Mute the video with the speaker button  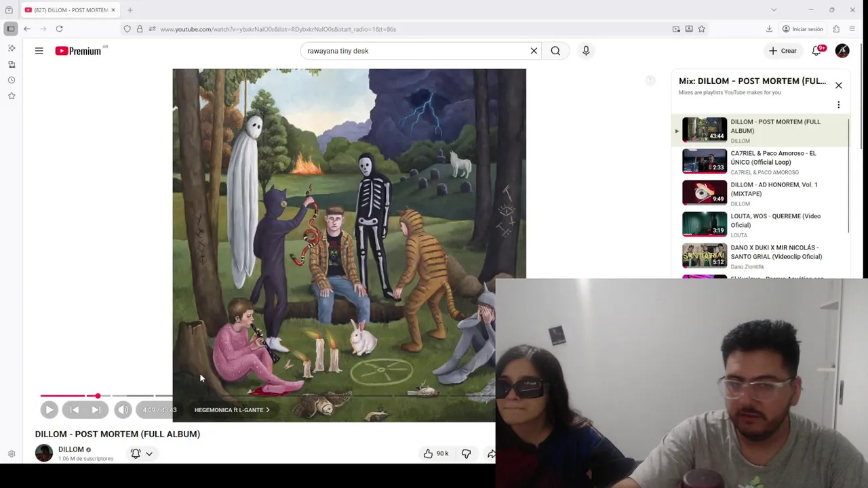point(123,409)
